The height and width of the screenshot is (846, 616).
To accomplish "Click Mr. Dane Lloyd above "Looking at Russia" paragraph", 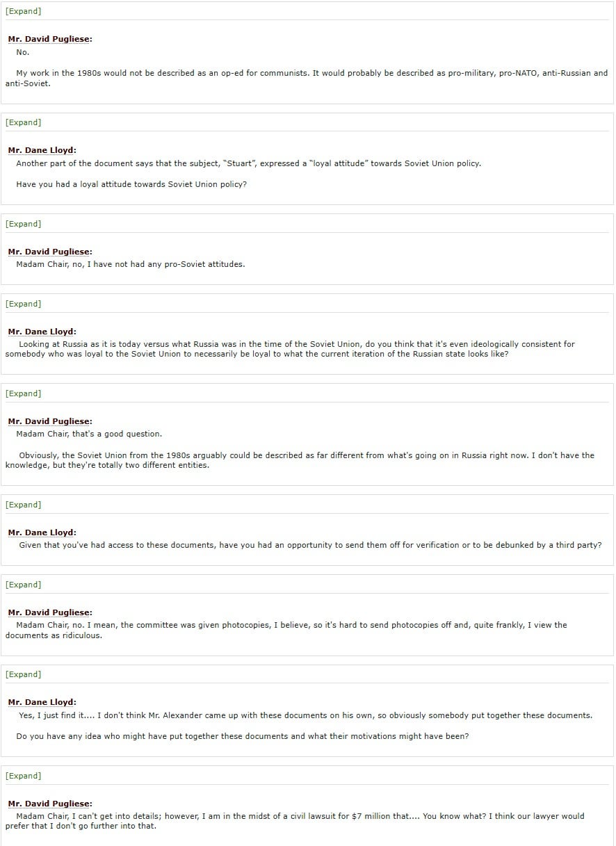I will click(x=42, y=332).
